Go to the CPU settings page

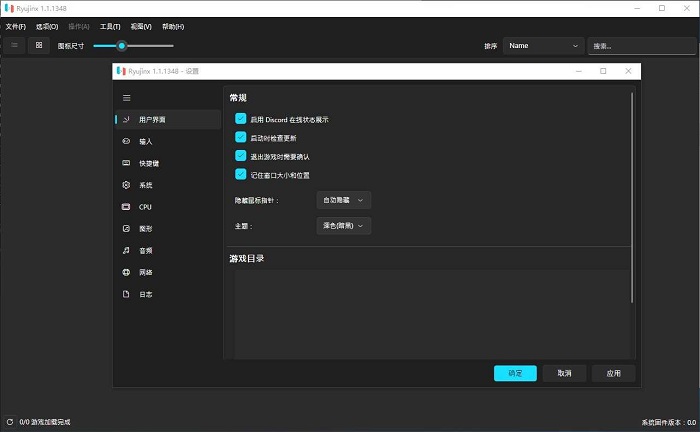168,207
